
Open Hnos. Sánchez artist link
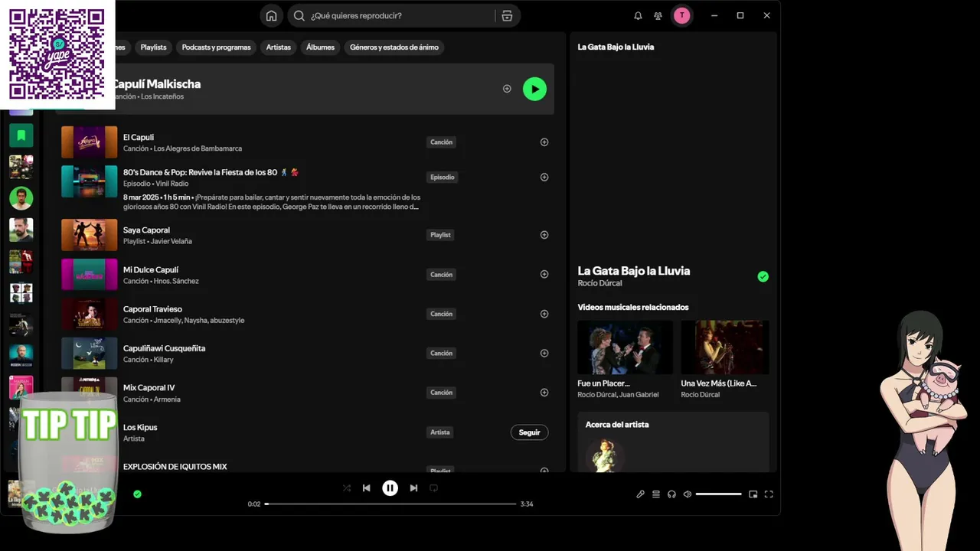click(176, 281)
